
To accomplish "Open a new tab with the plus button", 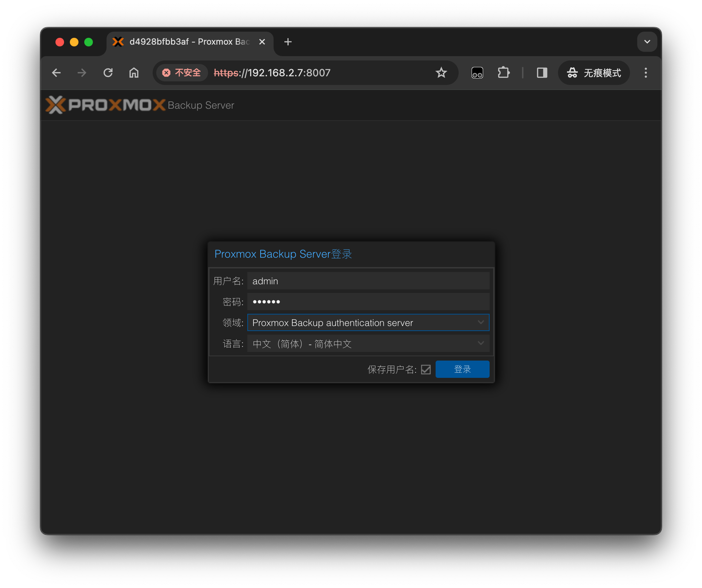I will pos(288,42).
